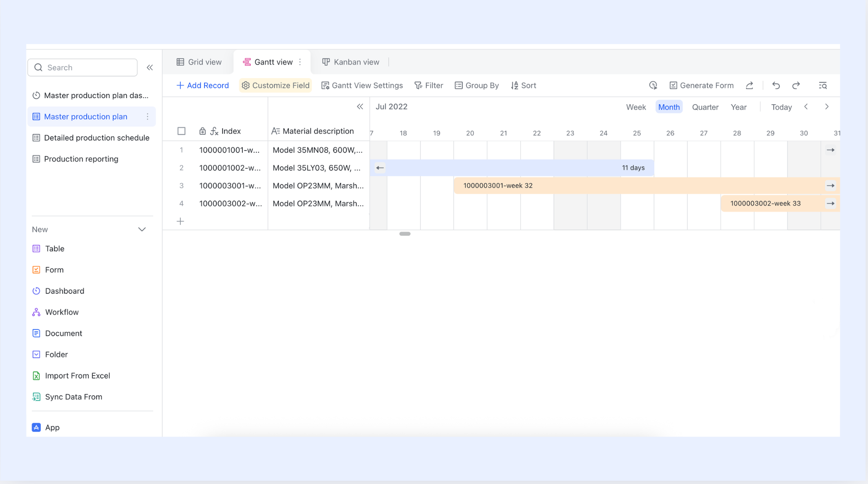Click the horizontal scrollbar handle
Image resolution: width=868 pixels, height=484 pixels.
(x=405, y=234)
